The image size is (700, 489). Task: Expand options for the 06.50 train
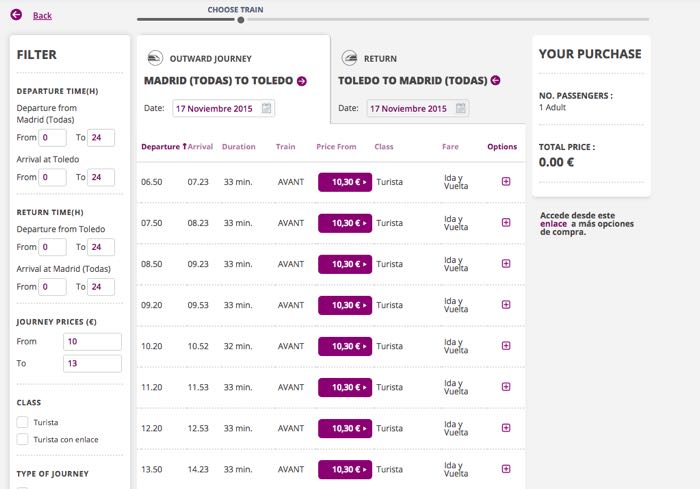point(506,181)
